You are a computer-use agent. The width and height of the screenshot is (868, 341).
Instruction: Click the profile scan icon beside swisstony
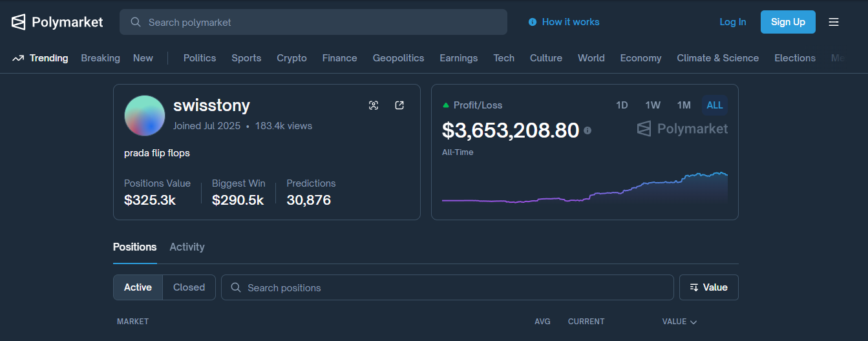374,105
